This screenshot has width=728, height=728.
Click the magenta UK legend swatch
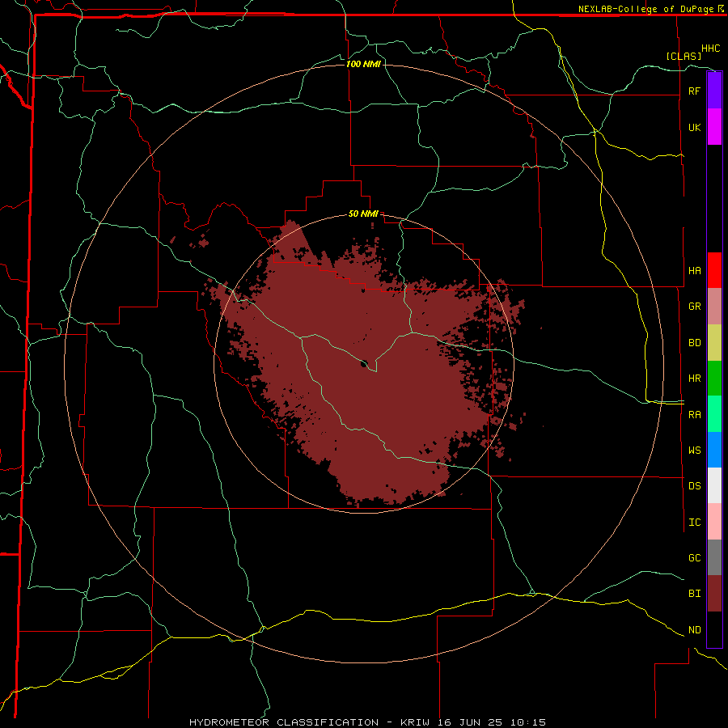(x=714, y=127)
